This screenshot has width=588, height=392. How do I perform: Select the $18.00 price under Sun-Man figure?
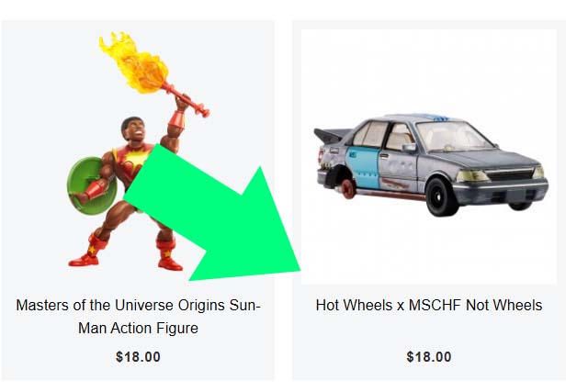(x=138, y=357)
